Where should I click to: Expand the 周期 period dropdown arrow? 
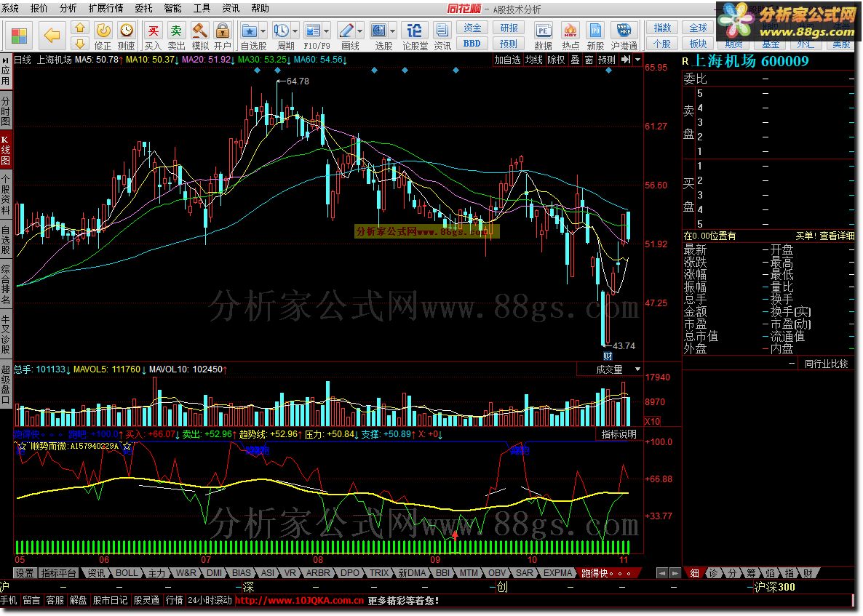[295, 31]
